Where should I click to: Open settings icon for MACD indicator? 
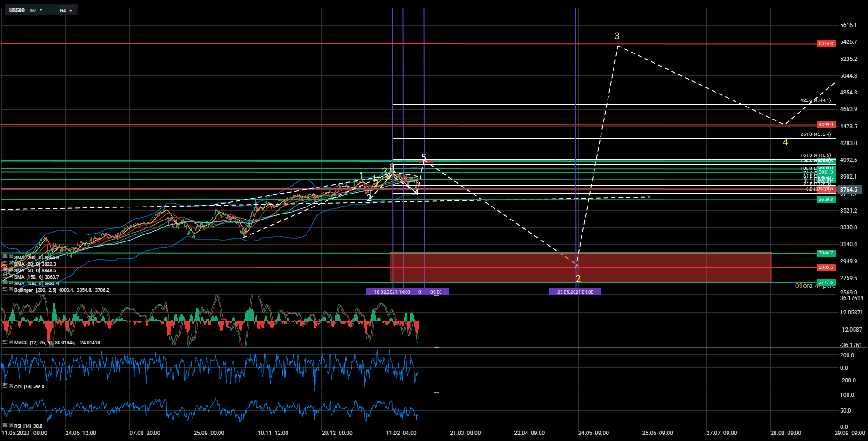pos(5,342)
